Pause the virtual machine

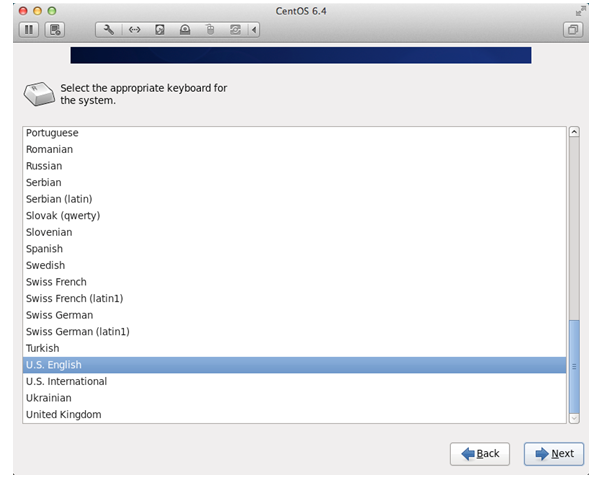[x=28, y=30]
